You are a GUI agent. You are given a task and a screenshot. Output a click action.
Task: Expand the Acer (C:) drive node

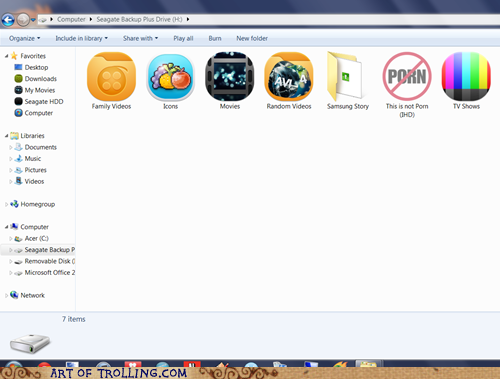tap(11, 239)
